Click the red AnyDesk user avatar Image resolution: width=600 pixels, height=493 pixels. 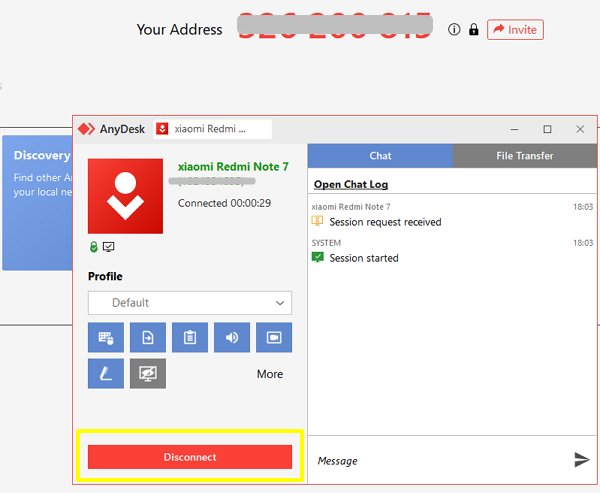pyautogui.click(x=126, y=196)
